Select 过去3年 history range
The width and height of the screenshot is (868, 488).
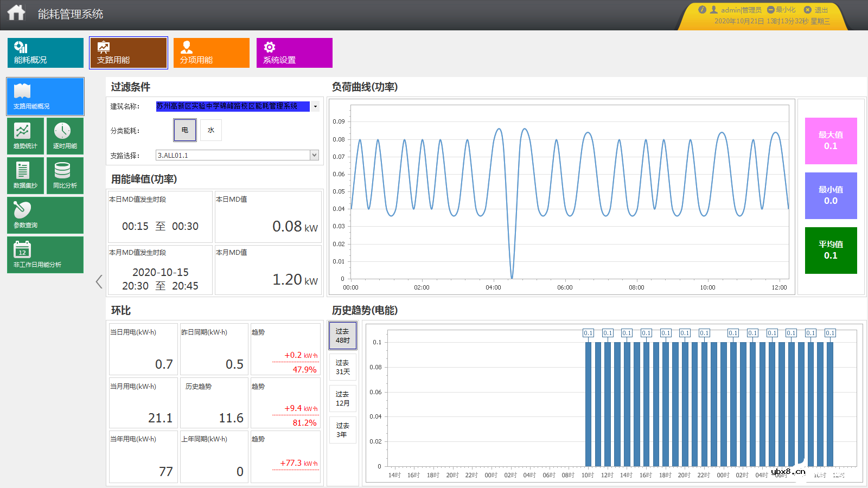point(342,429)
